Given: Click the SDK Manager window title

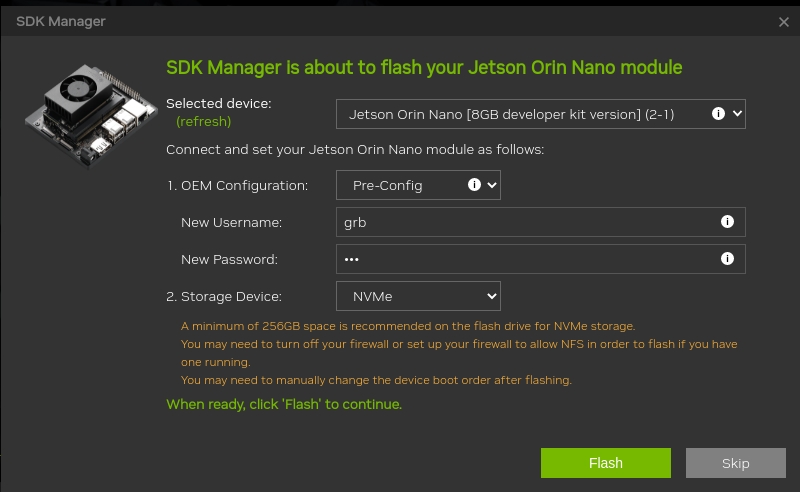Looking at the screenshot, I should [61, 21].
